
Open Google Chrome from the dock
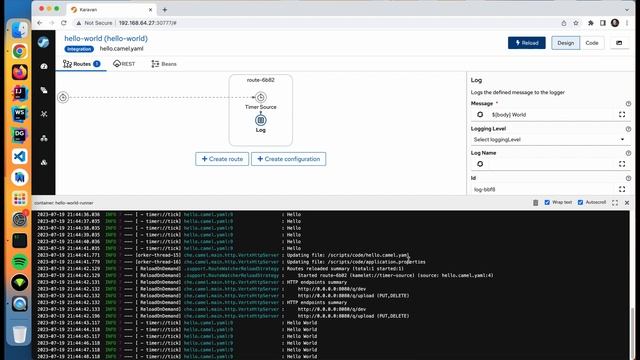point(20,51)
